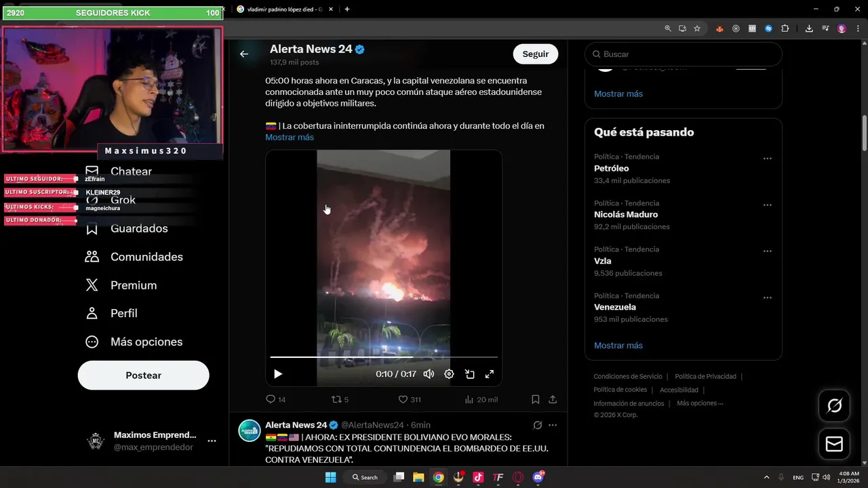Open Política de cookies link
This screenshot has width=868, height=488.
[x=620, y=390]
